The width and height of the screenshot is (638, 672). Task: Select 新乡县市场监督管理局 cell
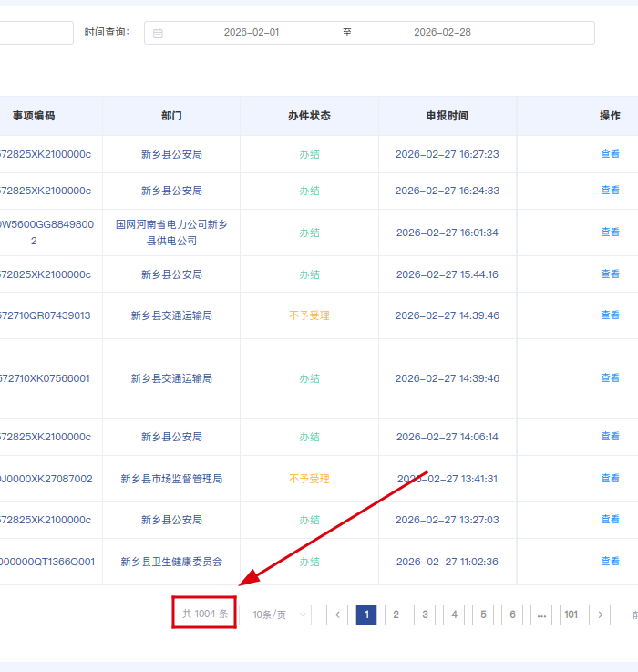pyautogui.click(x=171, y=479)
